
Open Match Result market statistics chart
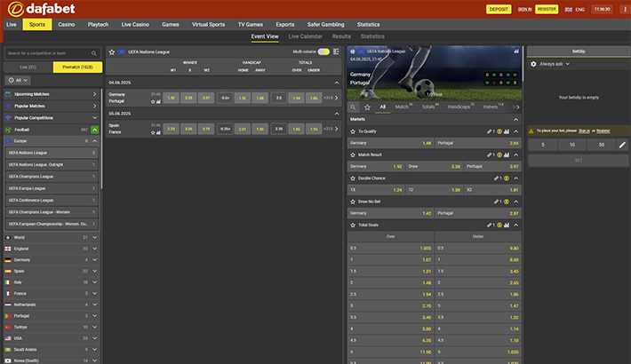[x=507, y=154]
